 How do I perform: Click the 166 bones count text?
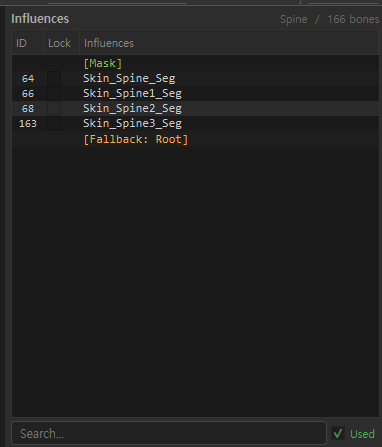pyautogui.click(x=353, y=19)
